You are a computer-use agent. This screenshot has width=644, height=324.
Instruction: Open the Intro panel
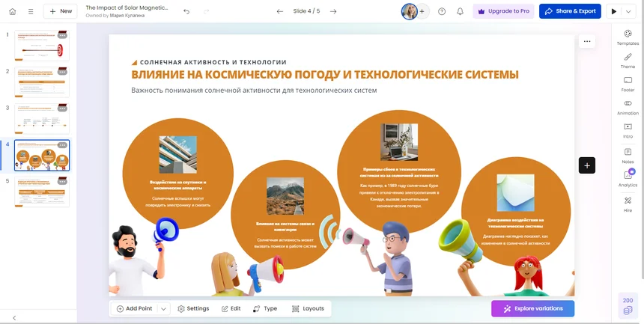[628, 131]
